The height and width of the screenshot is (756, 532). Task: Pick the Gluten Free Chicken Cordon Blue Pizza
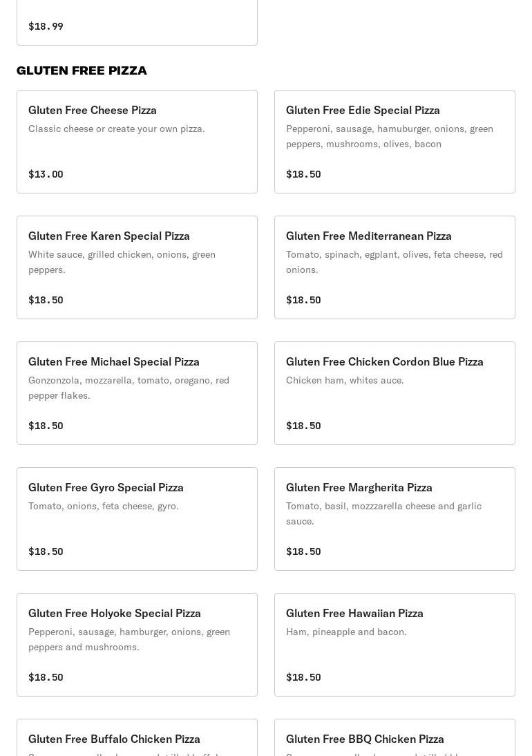click(395, 393)
